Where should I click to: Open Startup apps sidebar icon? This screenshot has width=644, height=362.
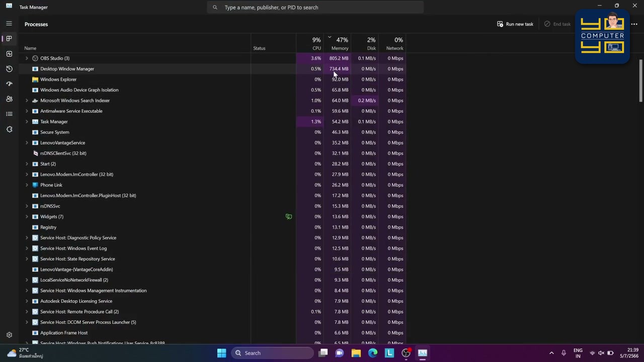pos(9,84)
